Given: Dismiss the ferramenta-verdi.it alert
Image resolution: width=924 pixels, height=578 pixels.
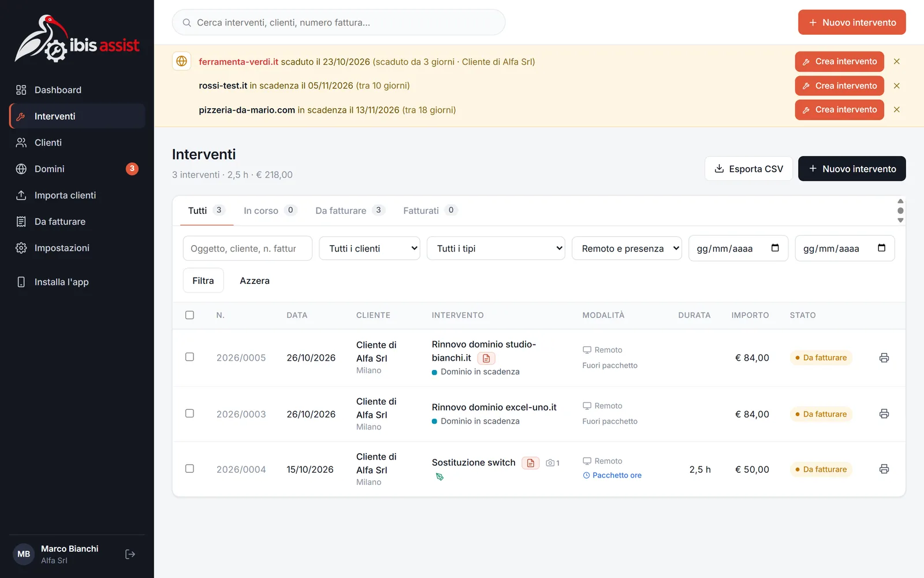Looking at the screenshot, I should (897, 61).
